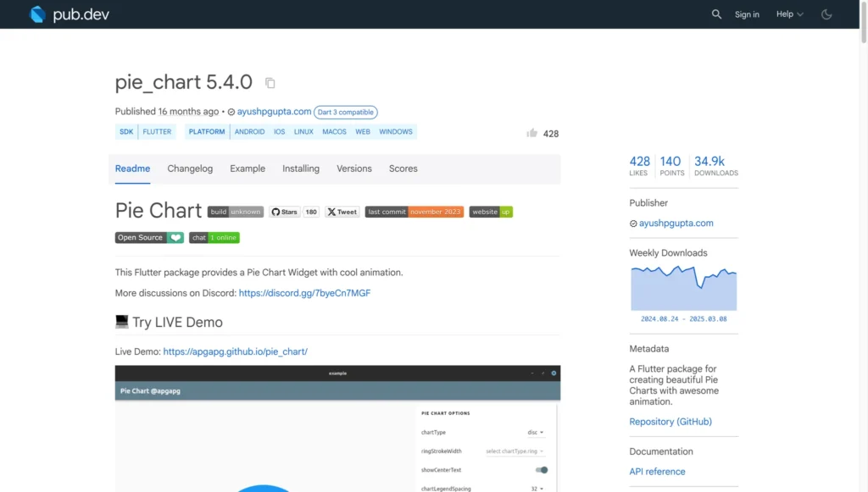Open the API reference link
Viewport: 868px width, 492px height.
657,472
